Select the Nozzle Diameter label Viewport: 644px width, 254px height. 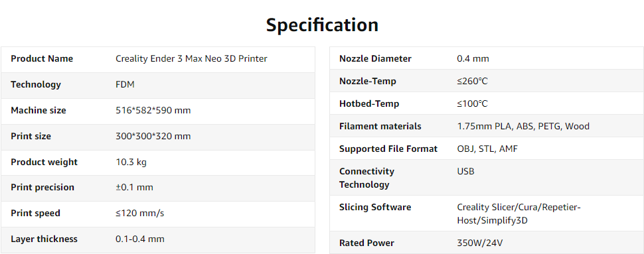pyautogui.click(x=375, y=58)
